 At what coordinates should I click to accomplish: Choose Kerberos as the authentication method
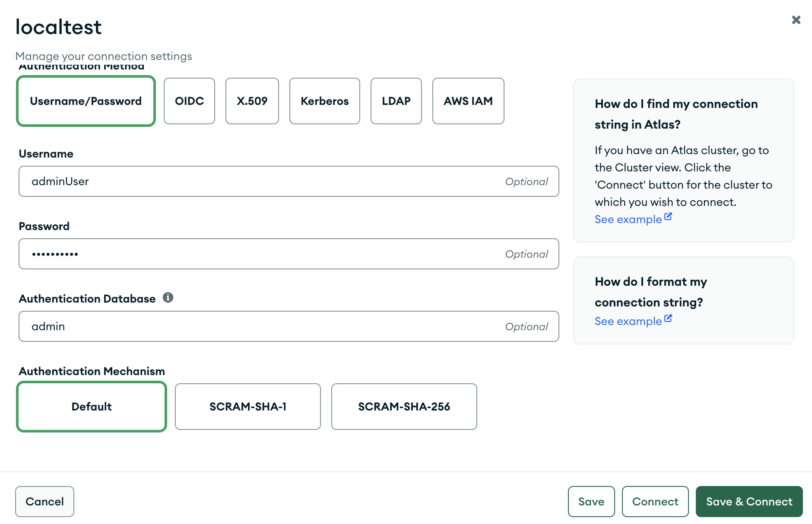[325, 101]
